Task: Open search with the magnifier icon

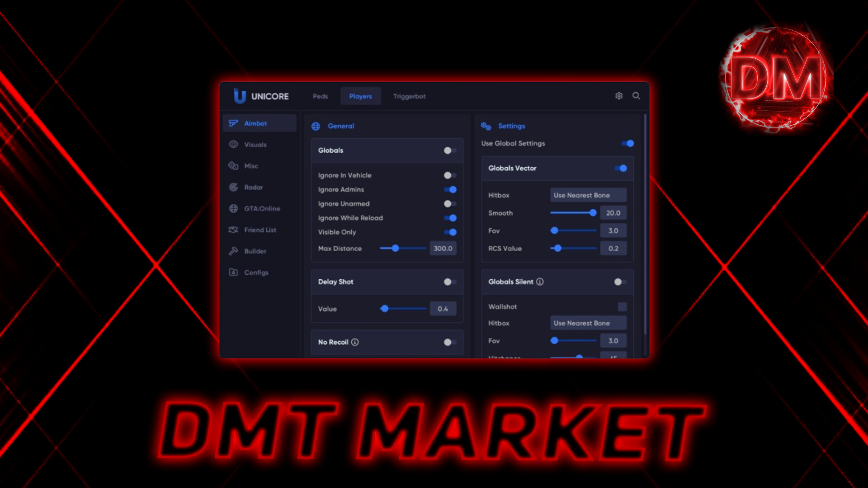Action: click(636, 96)
